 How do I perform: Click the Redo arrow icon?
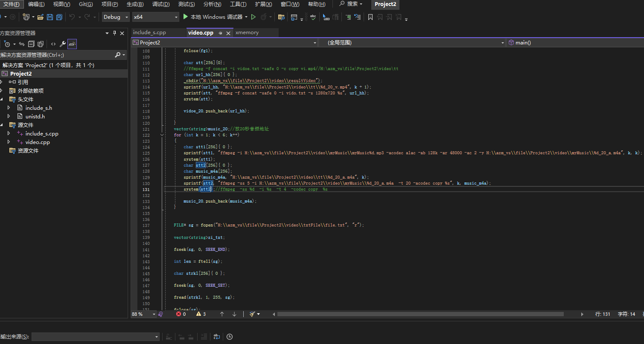(87, 17)
